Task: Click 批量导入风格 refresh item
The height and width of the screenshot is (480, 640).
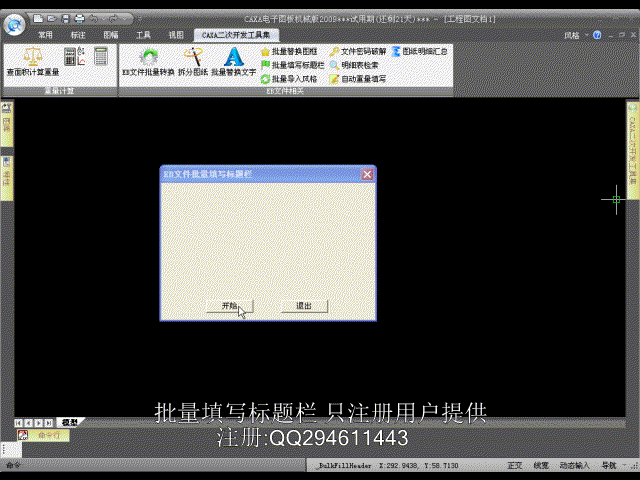Action: coord(289,79)
